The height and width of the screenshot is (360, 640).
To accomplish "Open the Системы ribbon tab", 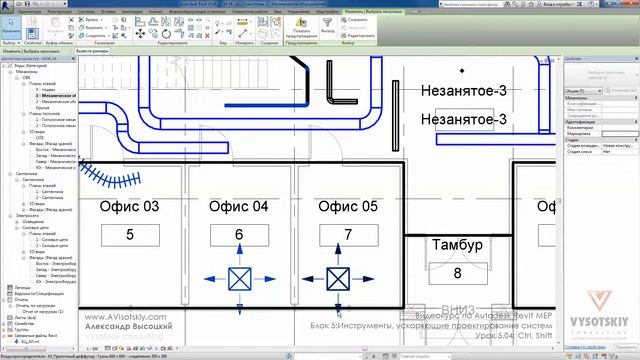I will pos(85,12).
